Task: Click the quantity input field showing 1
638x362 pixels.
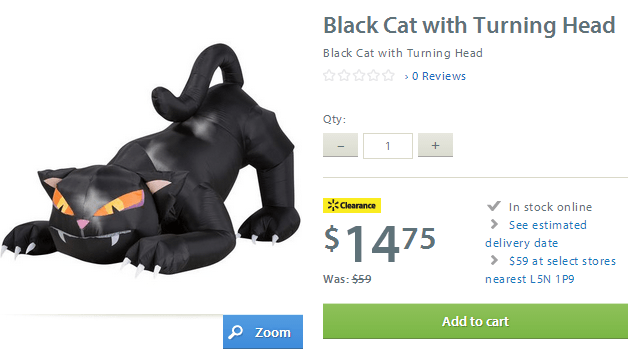Action: [388, 146]
